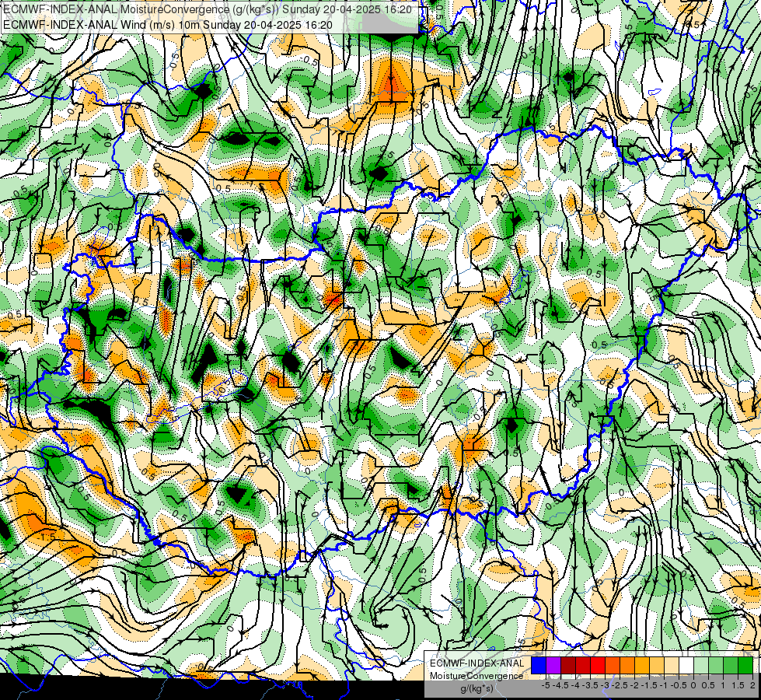The width and height of the screenshot is (761, 700).
Task: Click the MoistureConvergence label in the legend box
Action: pos(476,676)
